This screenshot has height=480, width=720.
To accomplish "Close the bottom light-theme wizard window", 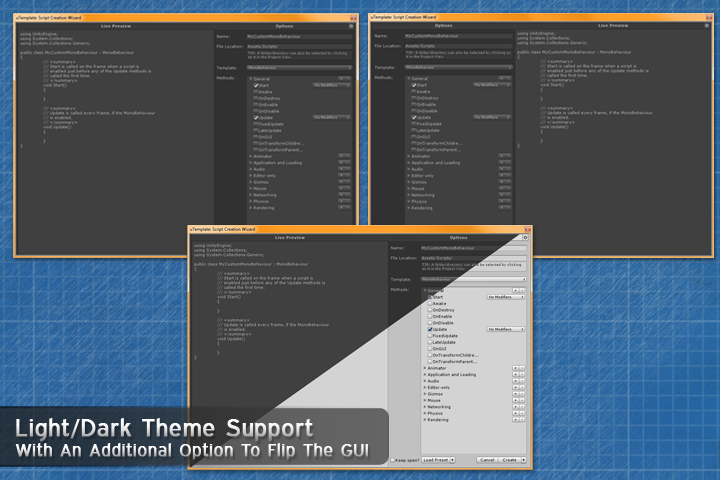I will (528, 229).
